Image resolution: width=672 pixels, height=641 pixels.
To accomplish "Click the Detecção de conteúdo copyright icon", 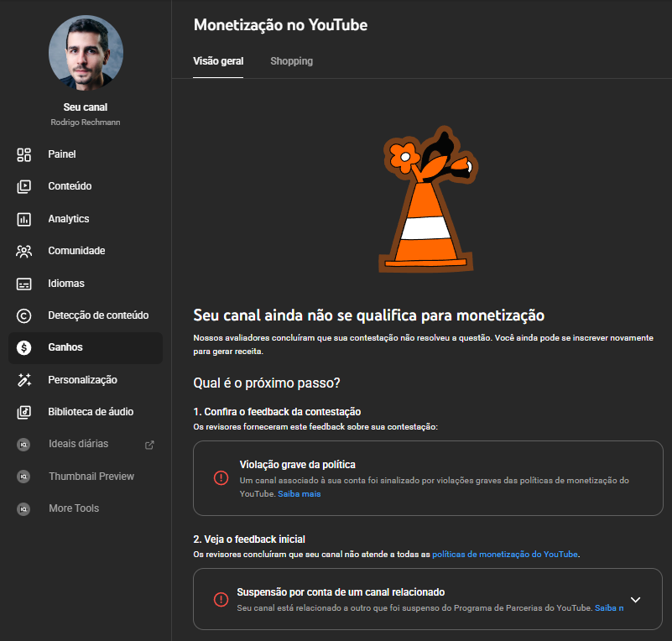I will (23, 315).
